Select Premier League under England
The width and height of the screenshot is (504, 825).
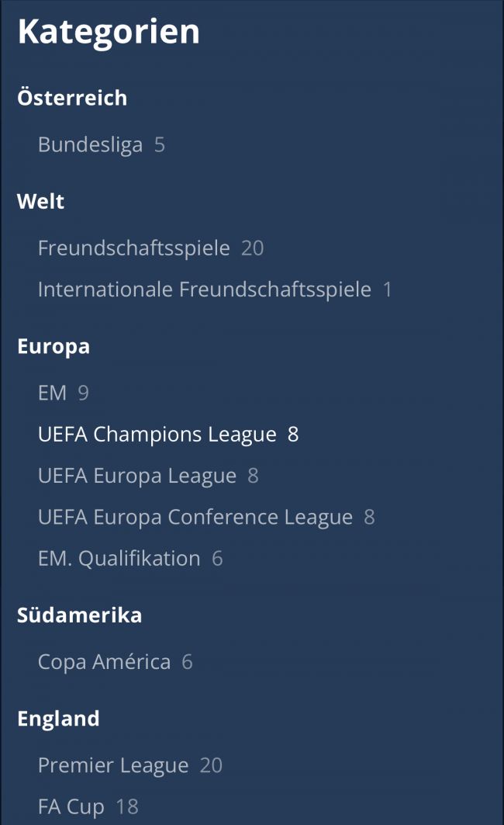click(x=113, y=766)
